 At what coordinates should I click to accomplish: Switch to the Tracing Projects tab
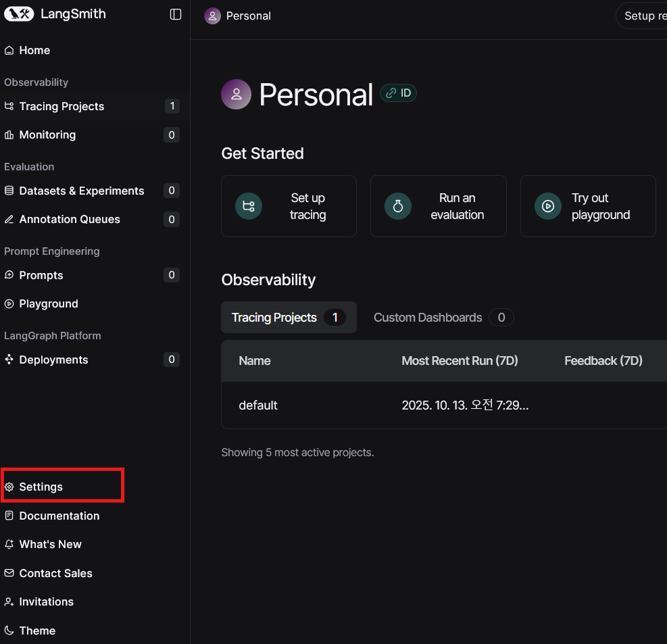click(289, 318)
